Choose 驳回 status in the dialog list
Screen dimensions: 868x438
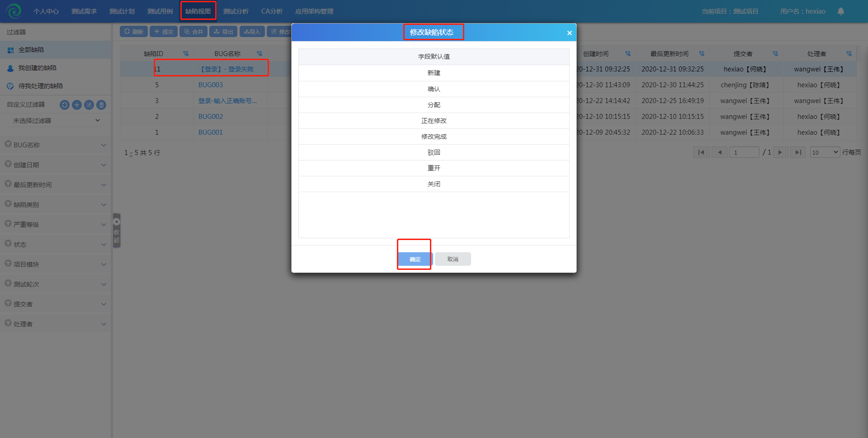(434, 152)
